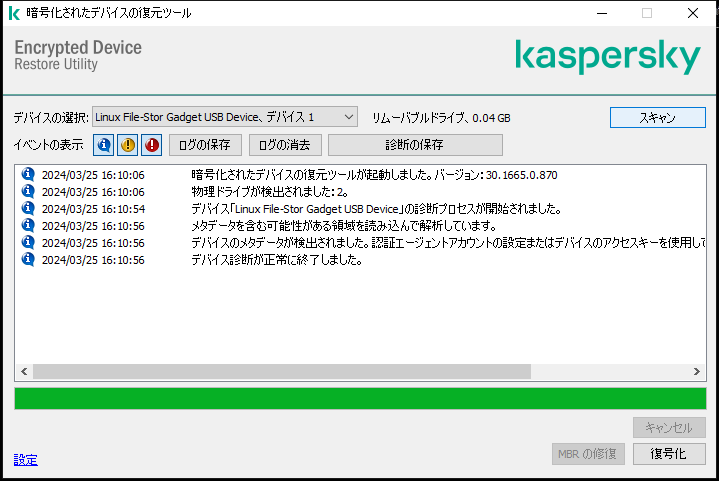This screenshot has width=719, height=481.
Task: Click the green progress bar
Action: [x=360, y=398]
